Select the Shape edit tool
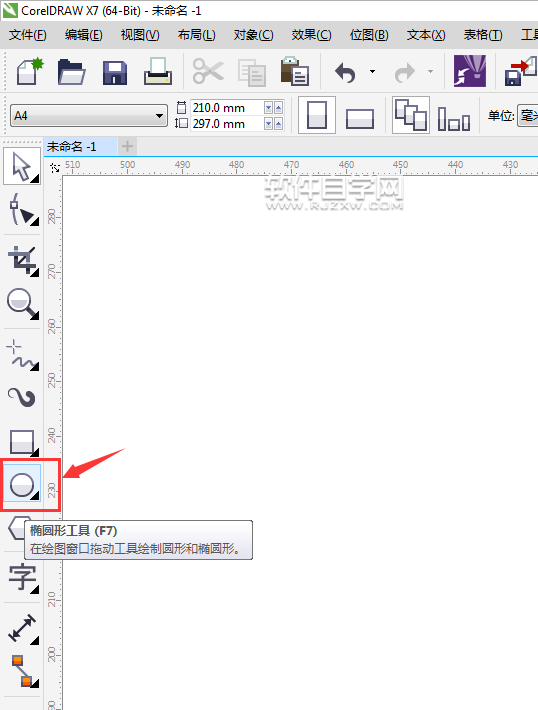Viewport: 538px width, 710px height. pos(22,209)
